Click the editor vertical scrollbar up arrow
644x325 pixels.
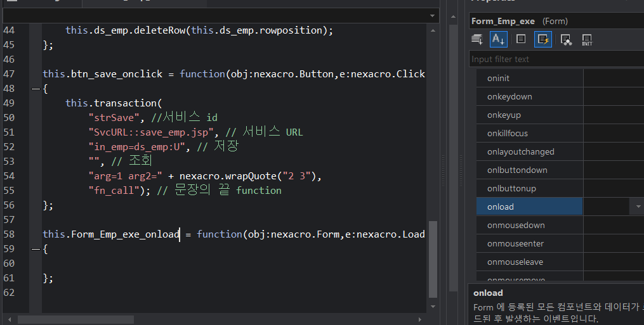click(x=433, y=30)
